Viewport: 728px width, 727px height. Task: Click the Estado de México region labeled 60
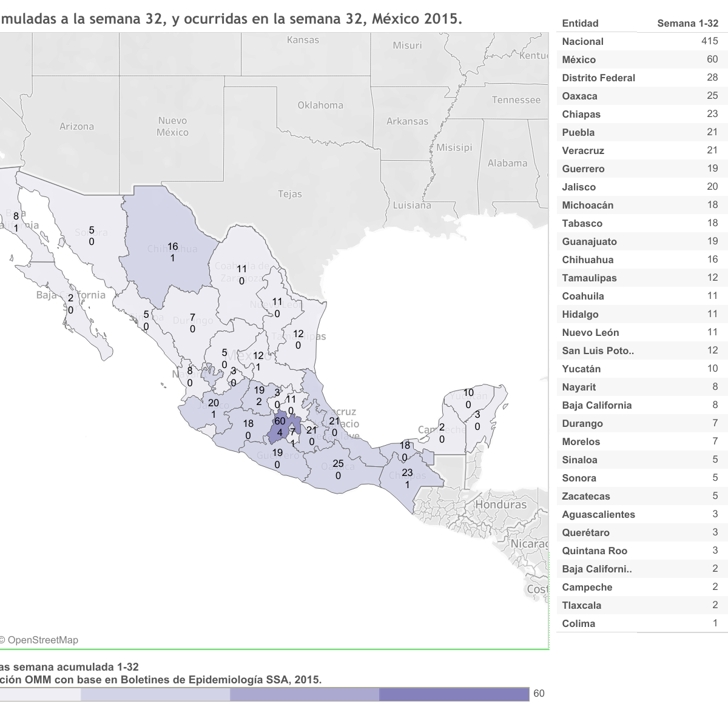point(278,427)
